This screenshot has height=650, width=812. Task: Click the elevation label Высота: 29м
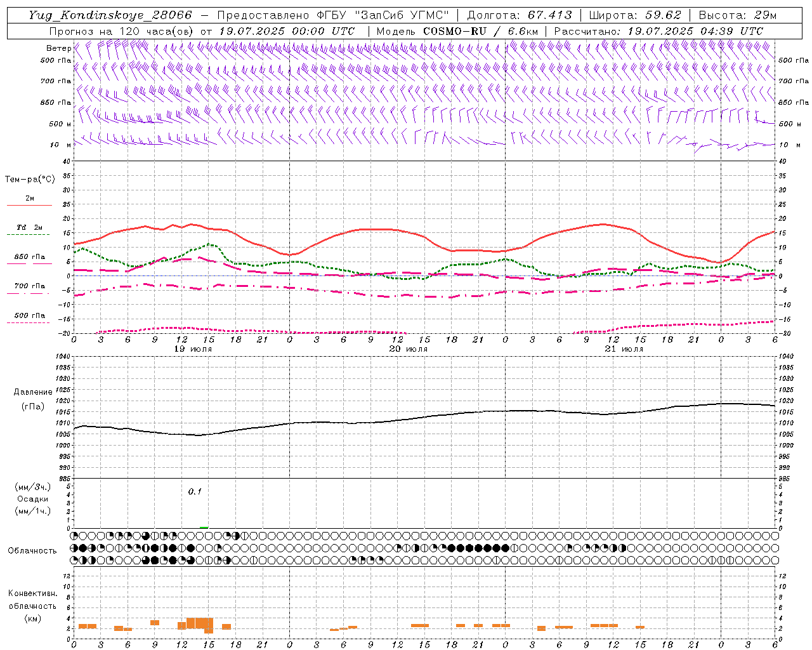pyautogui.click(x=737, y=15)
